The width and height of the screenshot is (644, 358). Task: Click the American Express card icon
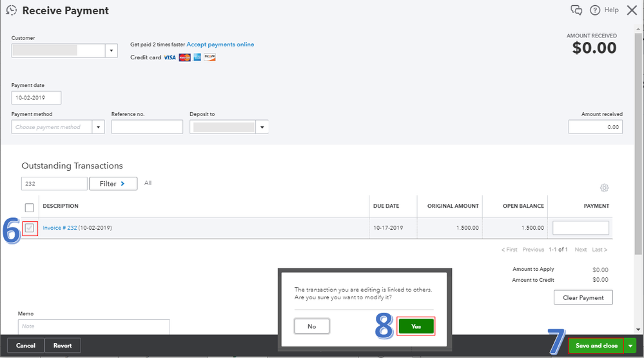pyautogui.click(x=197, y=57)
